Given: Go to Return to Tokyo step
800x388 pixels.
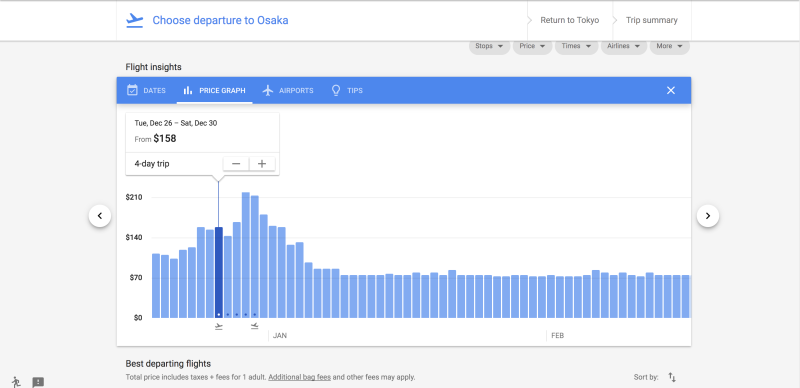Looking at the screenshot, I should pyautogui.click(x=569, y=20).
